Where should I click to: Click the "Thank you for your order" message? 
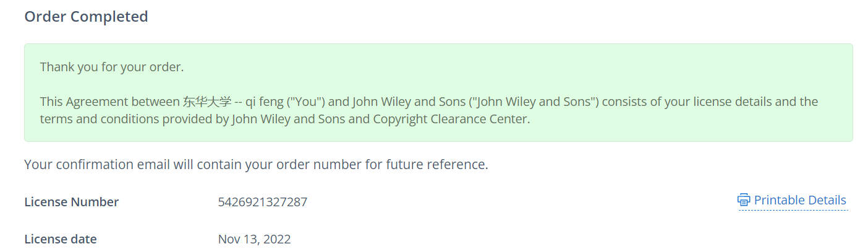click(112, 67)
